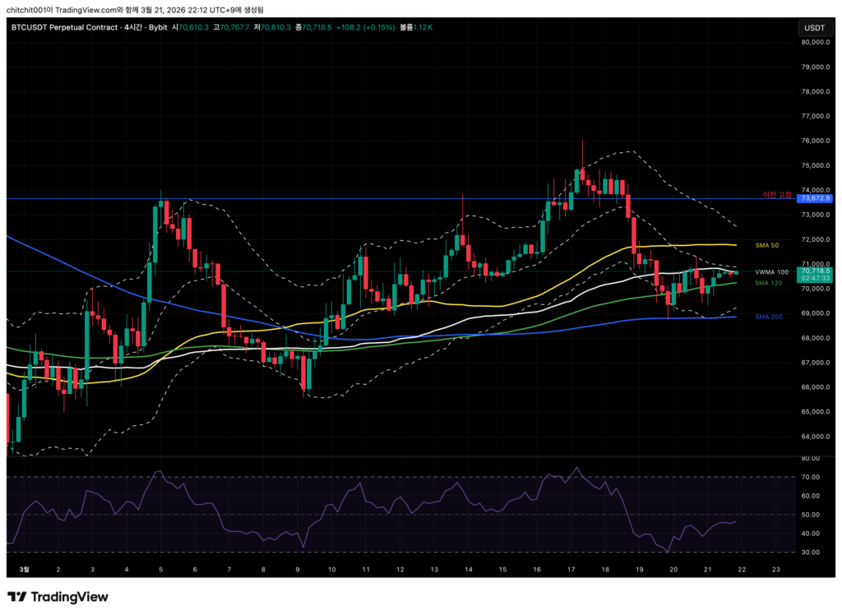Click the RSI 30.00 axis label
The image size is (842, 616).
811,552
